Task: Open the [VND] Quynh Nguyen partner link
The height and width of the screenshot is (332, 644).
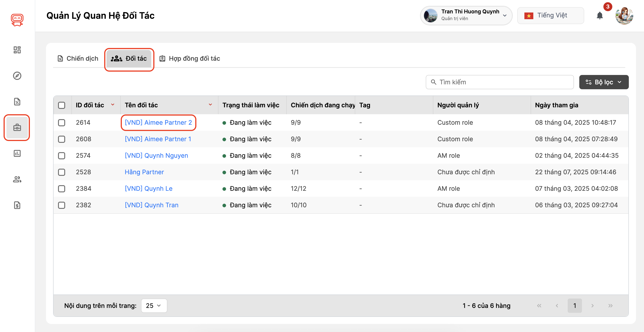Action: (156, 156)
